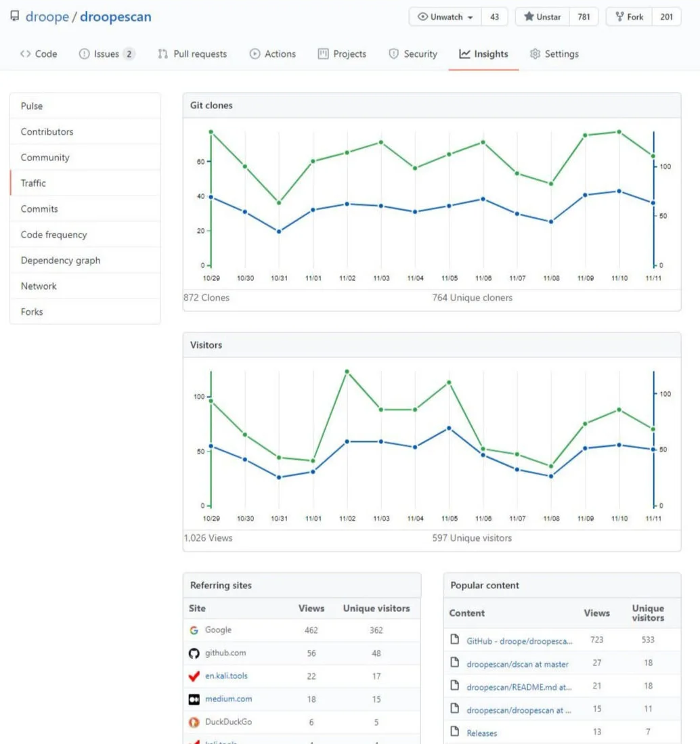Switch to the Actions tab
The image size is (700, 744).
pos(272,53)
